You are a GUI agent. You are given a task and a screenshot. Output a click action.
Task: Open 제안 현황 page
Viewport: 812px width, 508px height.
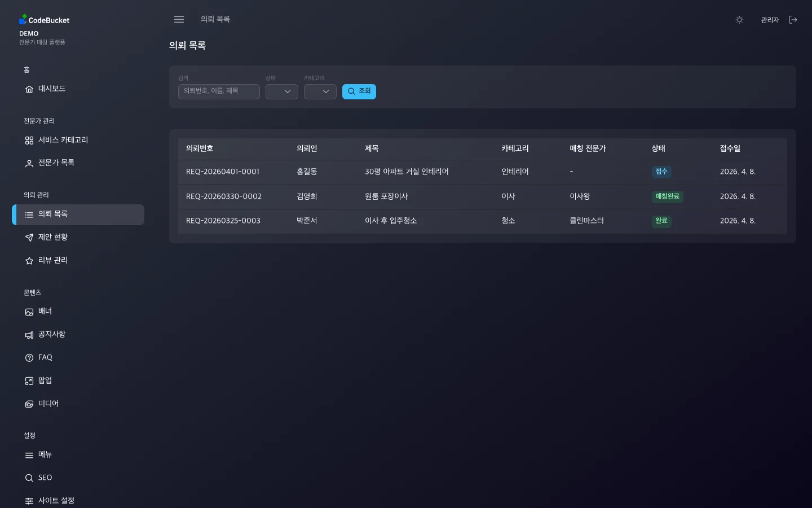[x=52, y=237]
